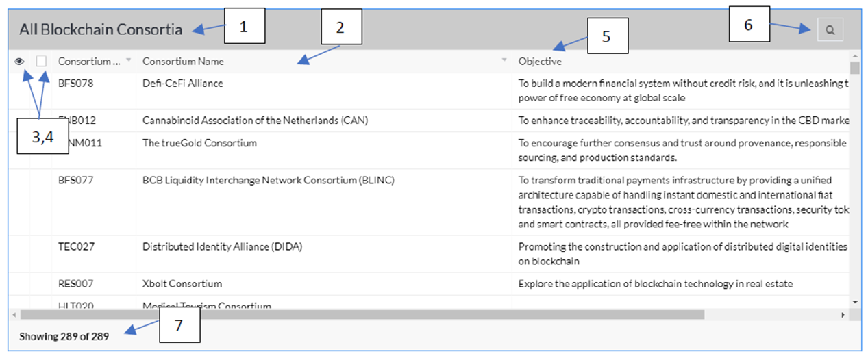This screenshot has width=868, height=358.
Task: Click the horizontal scrollbar left arrow
Action: tap(14, 314)
